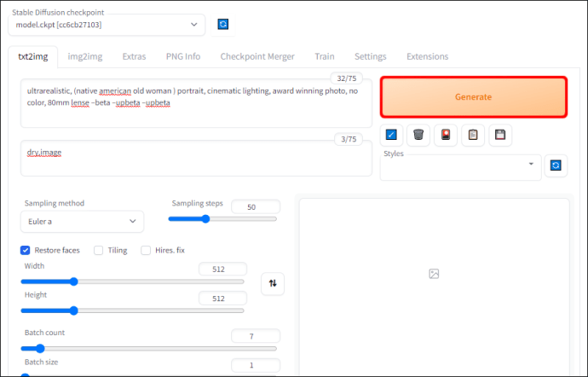
Task: Enable the Tiling checkbox
Action: (x=98, y=250)
